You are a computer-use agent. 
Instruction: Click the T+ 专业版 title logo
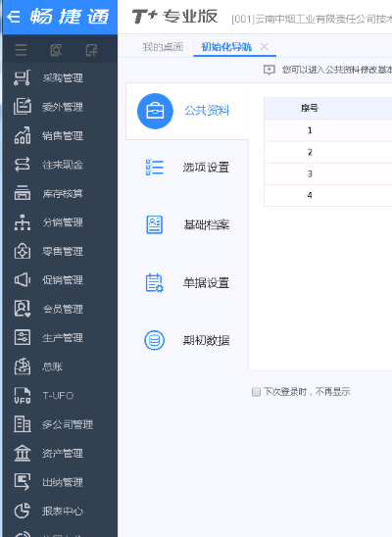click(x=174, y=16)
